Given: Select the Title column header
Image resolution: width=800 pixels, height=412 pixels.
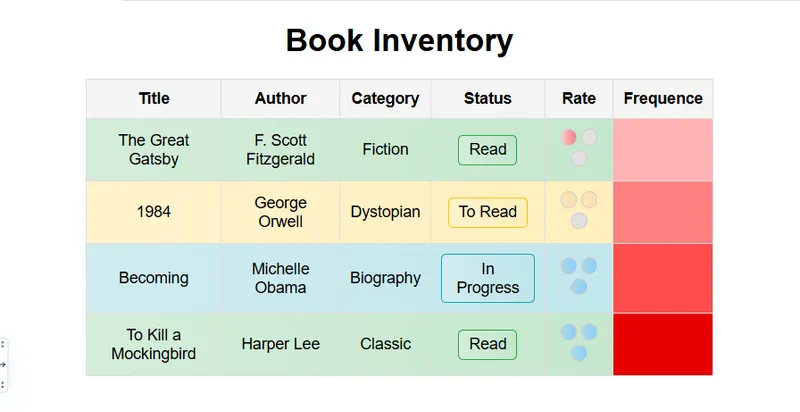Looking at the screenshot, I should point(154,98).
